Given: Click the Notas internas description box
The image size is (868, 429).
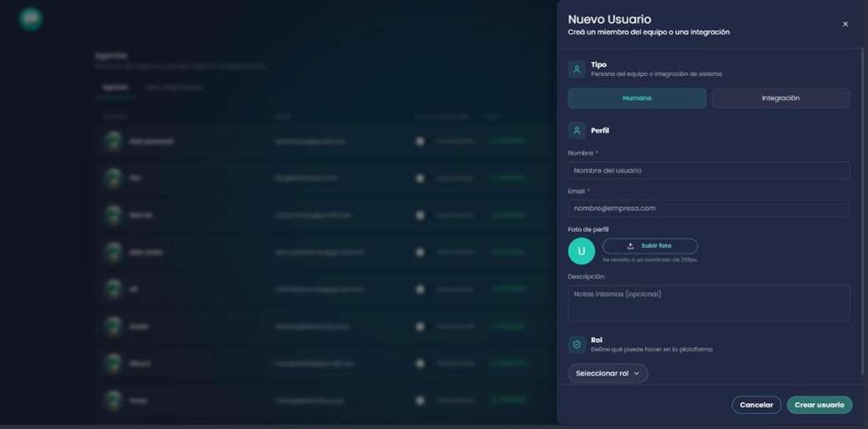Looking at the screenshot, I should coord(709,303).
